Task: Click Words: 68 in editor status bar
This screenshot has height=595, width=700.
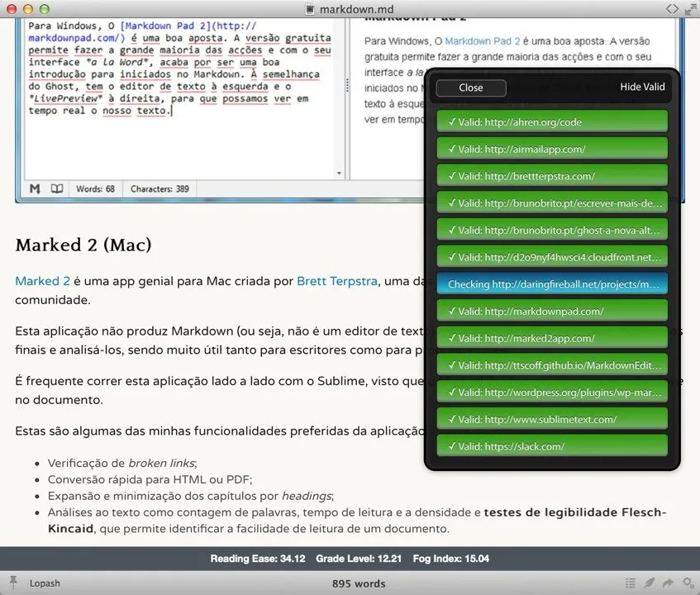Action: coord(95,188)
